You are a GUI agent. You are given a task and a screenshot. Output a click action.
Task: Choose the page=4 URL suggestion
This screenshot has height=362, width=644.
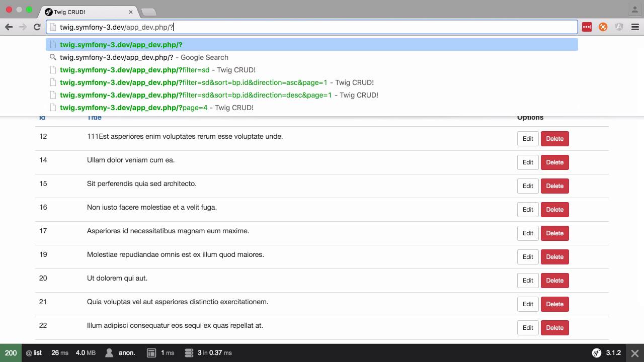[x=156, y=108]
